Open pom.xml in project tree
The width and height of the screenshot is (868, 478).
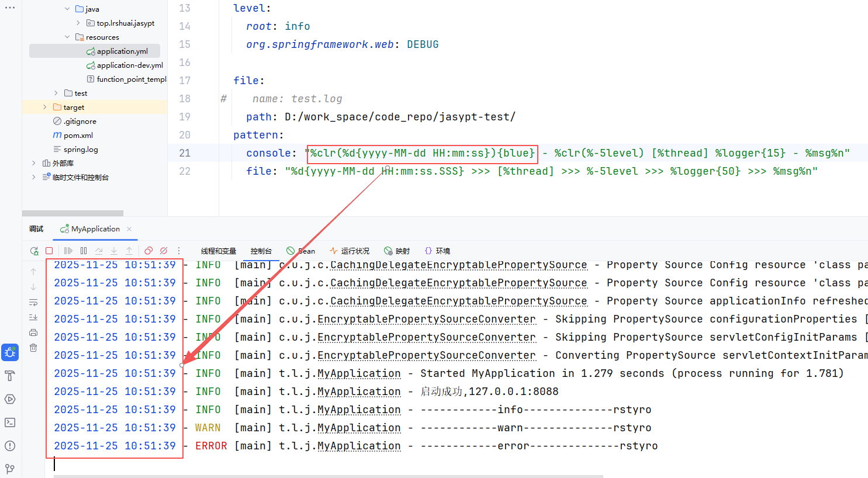coord(78,136)
